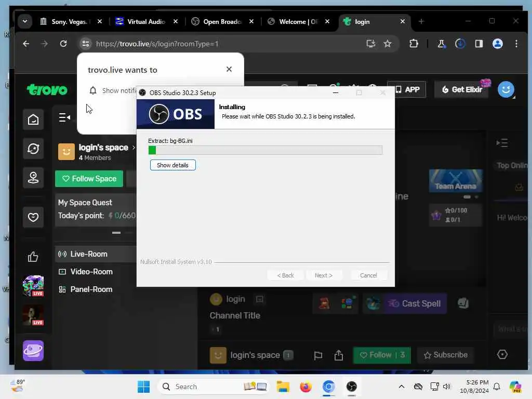Image resolution: width=532 pixels, height=399 pixels.
Task: Open a new browser tab
Action: pyautogui.click(x=421, y=21)
